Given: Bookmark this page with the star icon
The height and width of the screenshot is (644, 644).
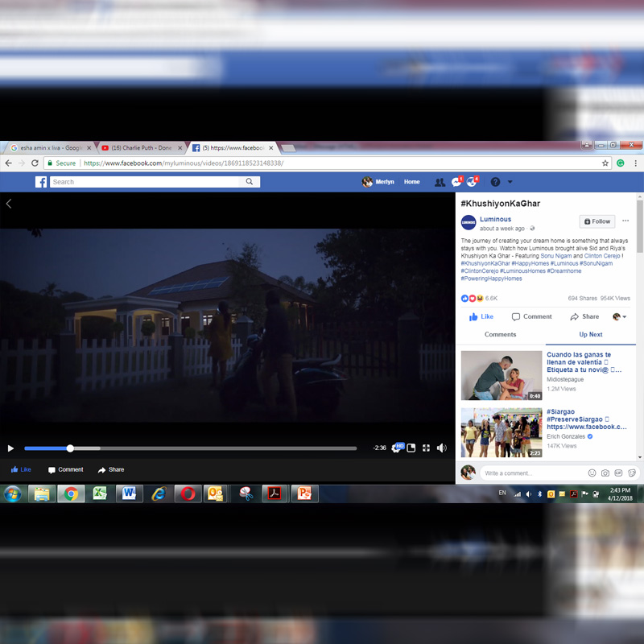Looking at the screenshot, I should tap(605, 163).
